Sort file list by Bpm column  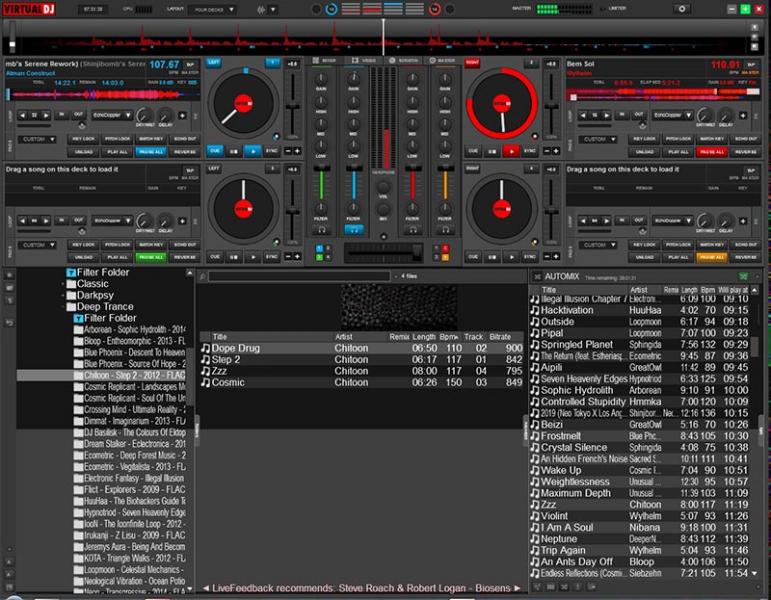[448, 337]
